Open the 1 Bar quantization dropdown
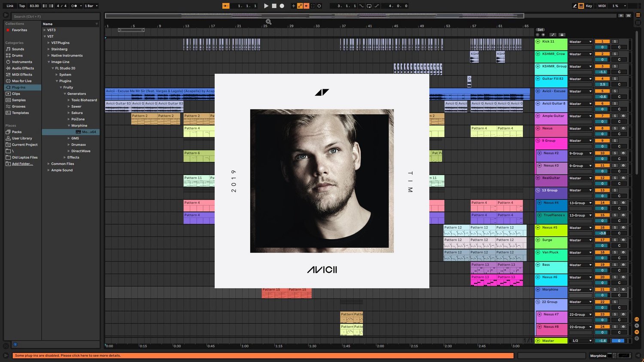 tap(91, 6)
